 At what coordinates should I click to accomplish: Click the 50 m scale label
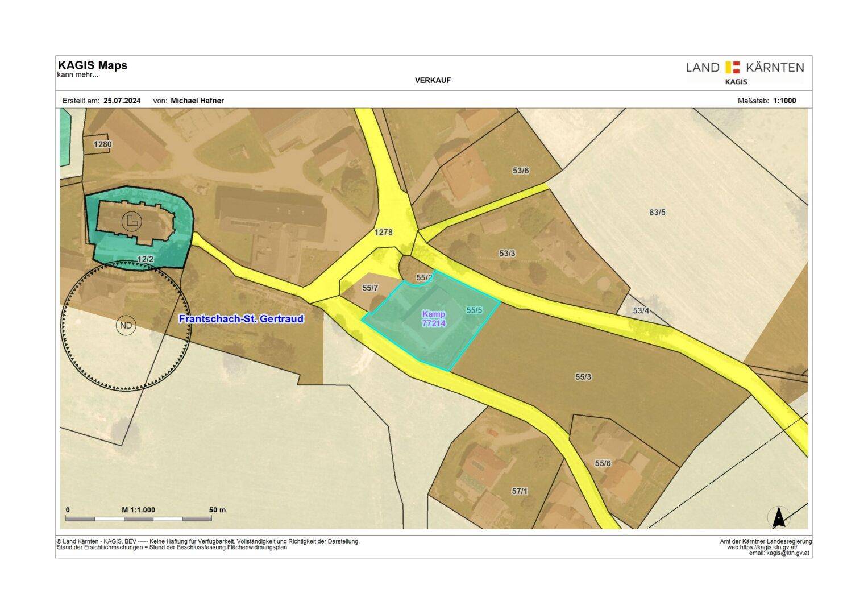click(x=218, y=510)
